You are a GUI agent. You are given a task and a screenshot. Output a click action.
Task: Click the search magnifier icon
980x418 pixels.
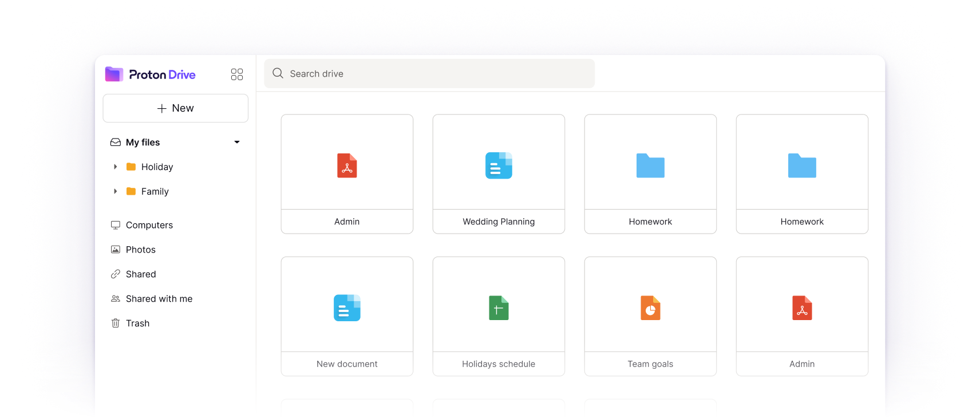tap(278, 73)
